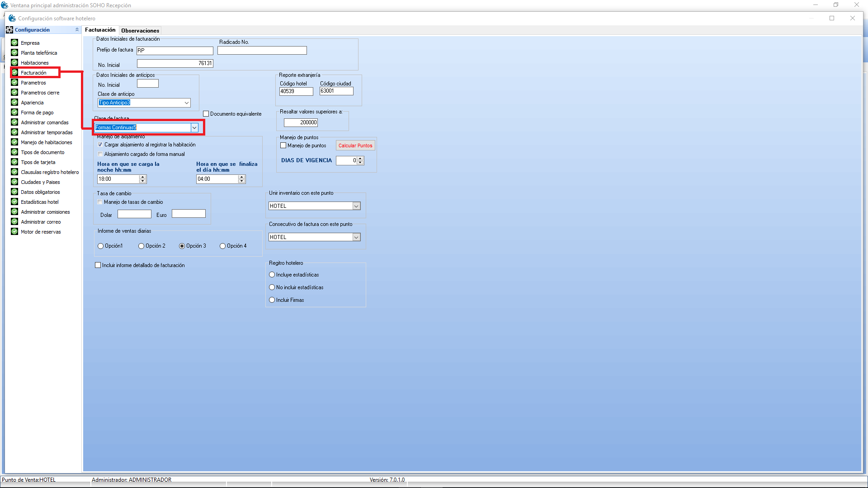The height and width of the screenshot is (488, 868).
Task: Expand the Formas Continuas5 dropdown
Action: [x=194, y=128]
